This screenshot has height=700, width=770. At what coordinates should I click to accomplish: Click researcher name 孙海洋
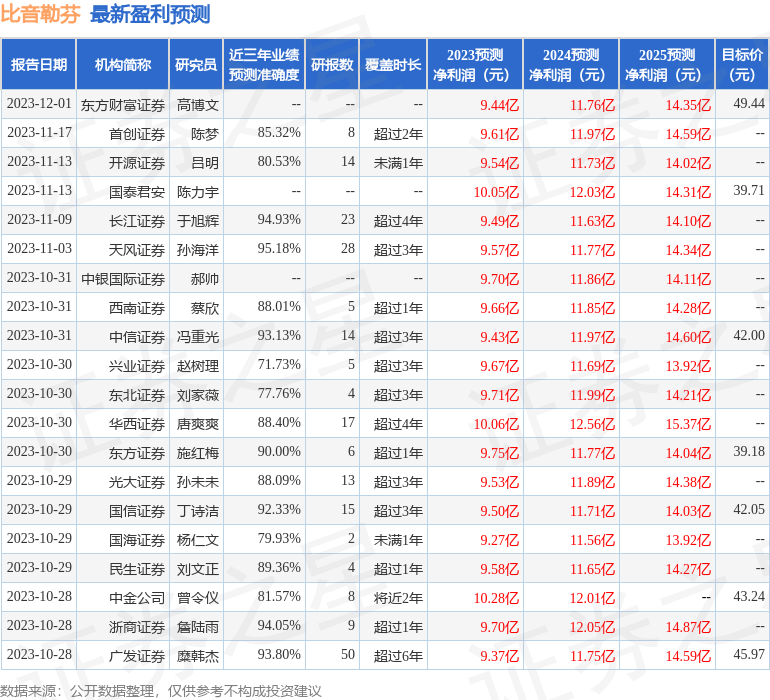tap(198, 250)
